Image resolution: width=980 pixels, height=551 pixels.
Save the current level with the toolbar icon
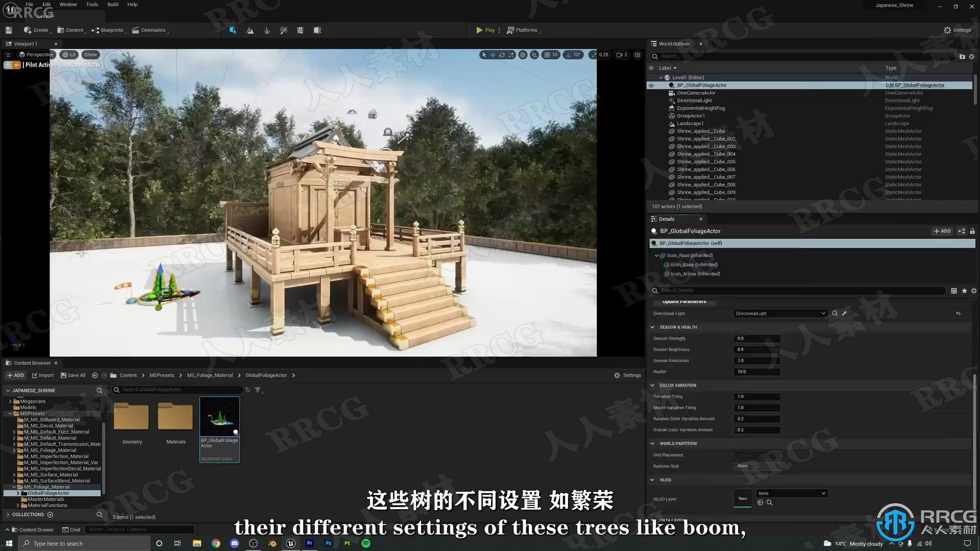(x=9, y=30)
